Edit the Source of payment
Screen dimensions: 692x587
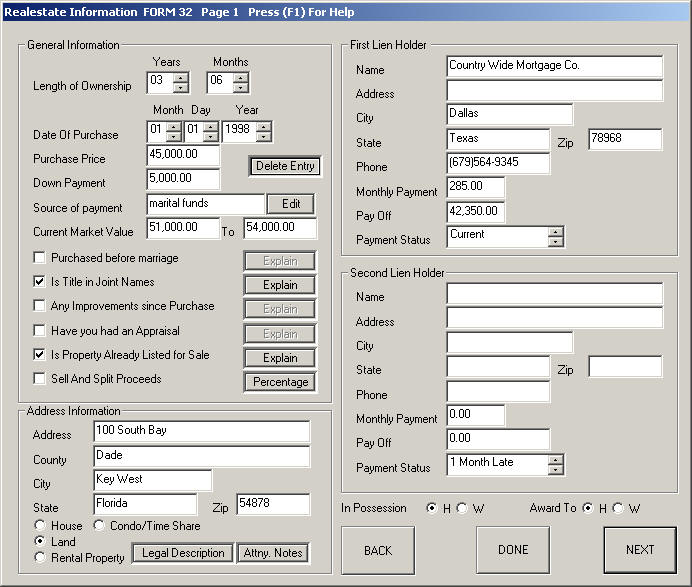pos(291,204)
